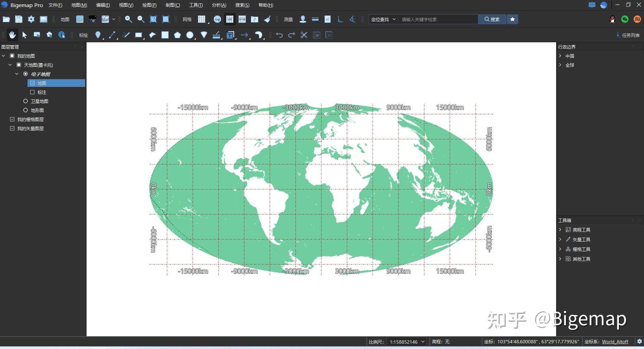The image size is (644, 349).
Task: Collapse the 天地图(墨卡托) tree node
Action: tap(10, 65)
